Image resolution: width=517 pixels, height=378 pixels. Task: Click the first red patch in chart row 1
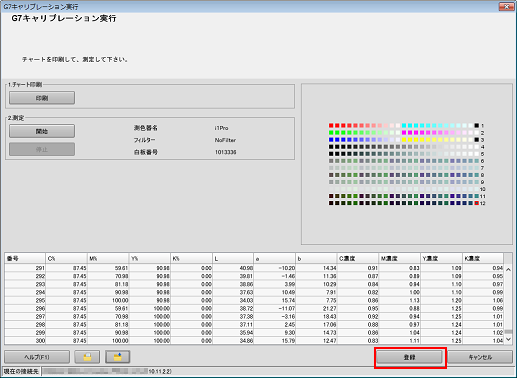point(331,126)
